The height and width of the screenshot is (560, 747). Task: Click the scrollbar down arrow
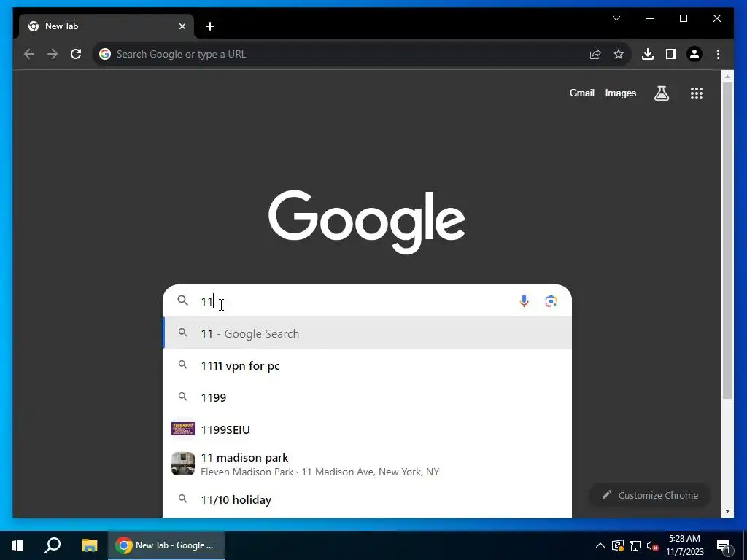pyautogui.click(x=727, y=511)
